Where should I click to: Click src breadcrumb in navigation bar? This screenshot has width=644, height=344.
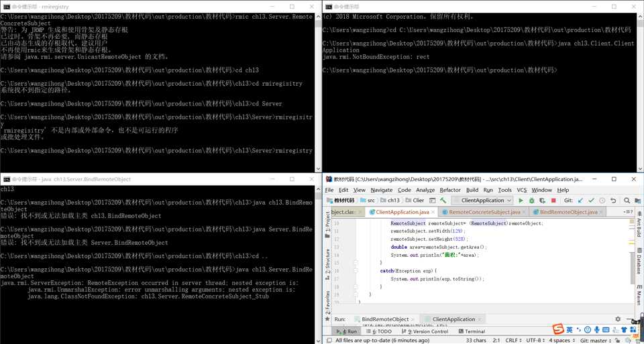368,200
